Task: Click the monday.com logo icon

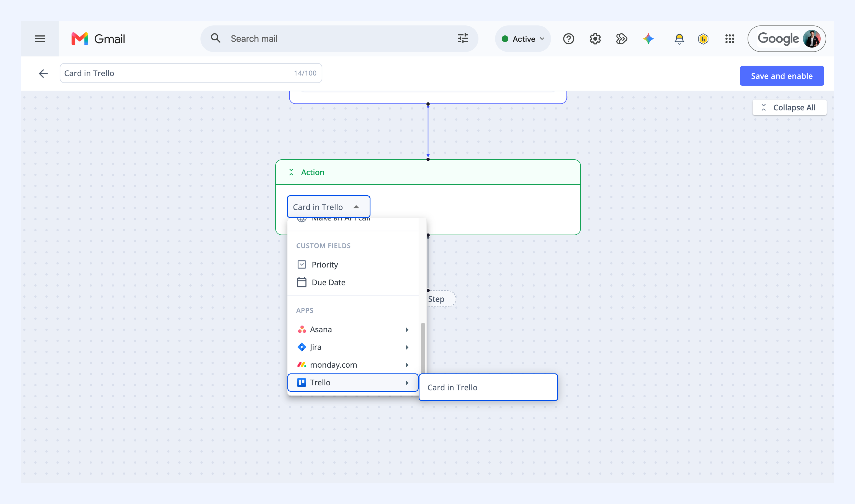Action: pos(302,365)
